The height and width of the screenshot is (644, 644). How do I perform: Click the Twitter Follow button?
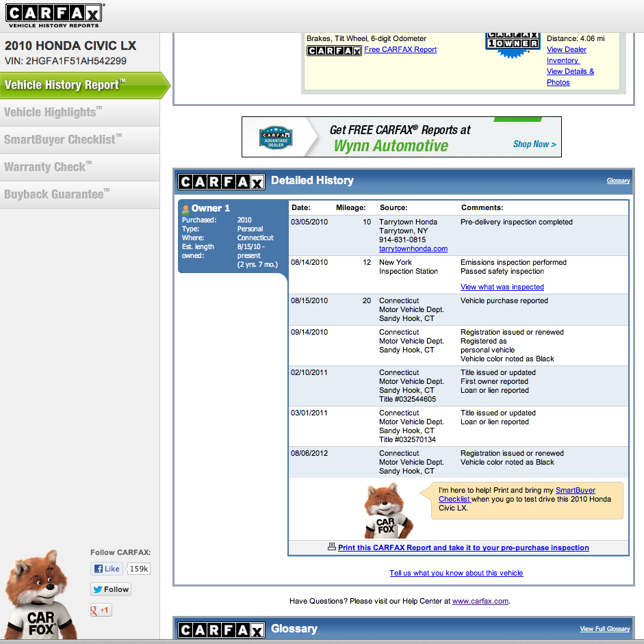111,589
